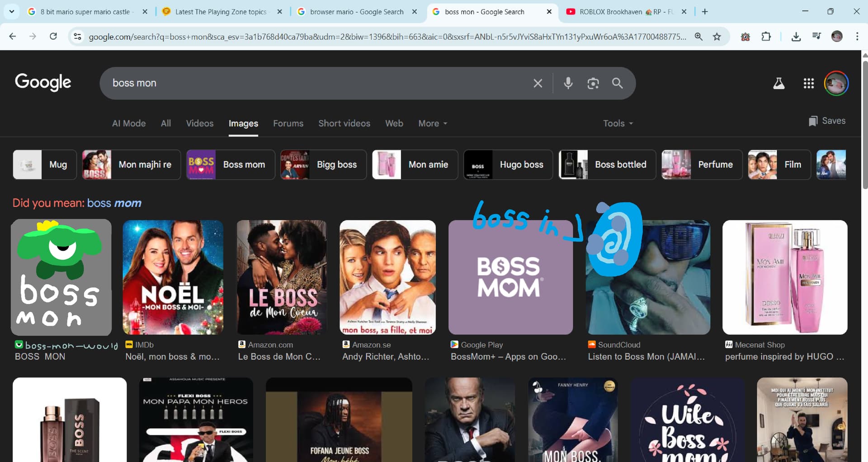Screen dimensions: 868x462
Task: Open the browser extensions puzzle icon
Action: pyautogui.click(x=766, y=37)
